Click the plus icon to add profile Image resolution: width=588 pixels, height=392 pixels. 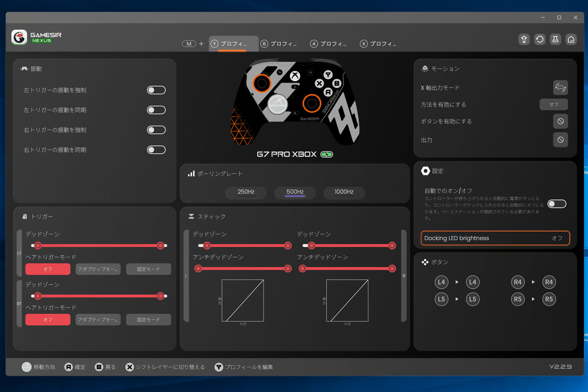201,44
